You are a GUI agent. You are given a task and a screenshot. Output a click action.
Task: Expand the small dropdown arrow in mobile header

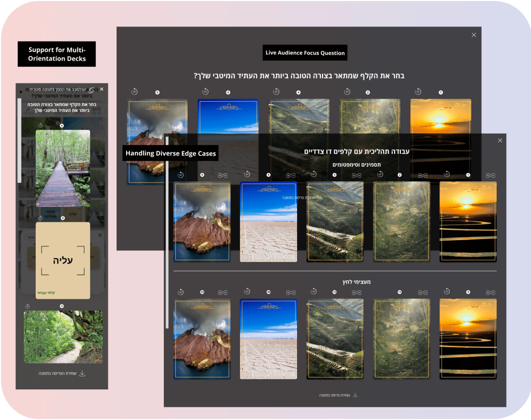[x=21, y=92]
